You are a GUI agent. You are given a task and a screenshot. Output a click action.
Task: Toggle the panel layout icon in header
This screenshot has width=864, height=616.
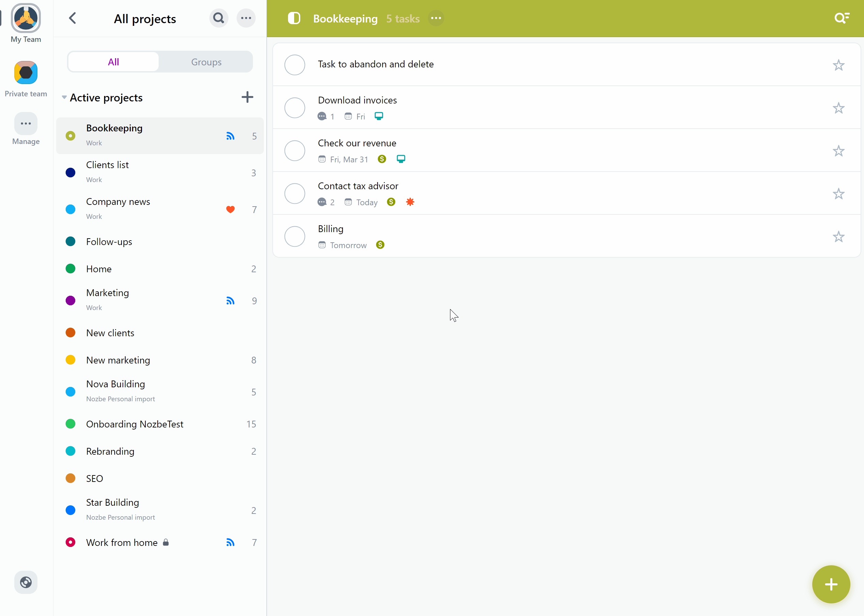(294, 18)
